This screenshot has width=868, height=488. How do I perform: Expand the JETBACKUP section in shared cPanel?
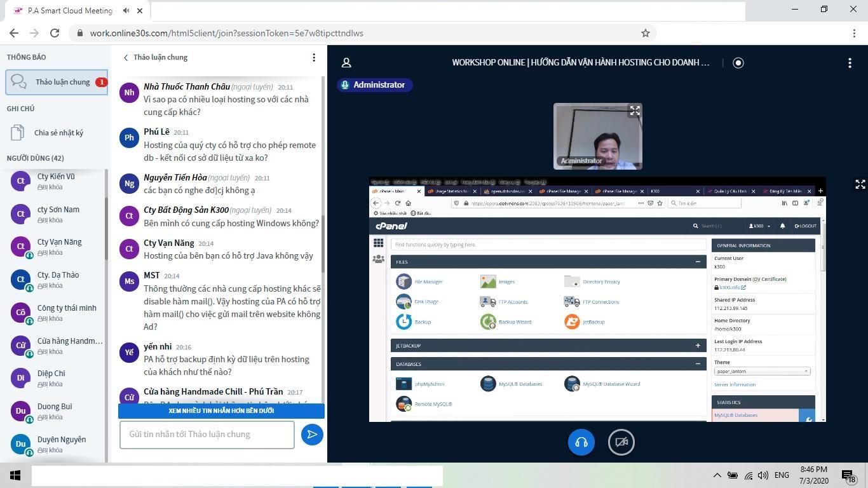pos(698,346)
